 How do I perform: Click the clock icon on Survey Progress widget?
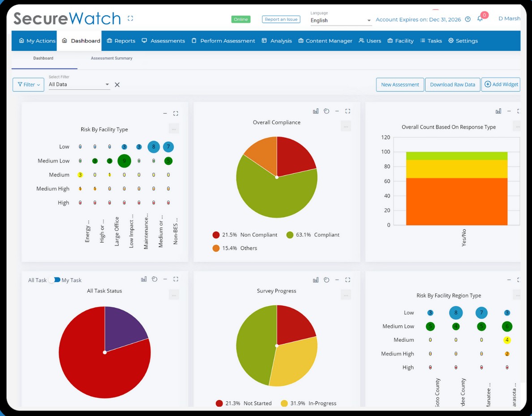click(326, 279)
